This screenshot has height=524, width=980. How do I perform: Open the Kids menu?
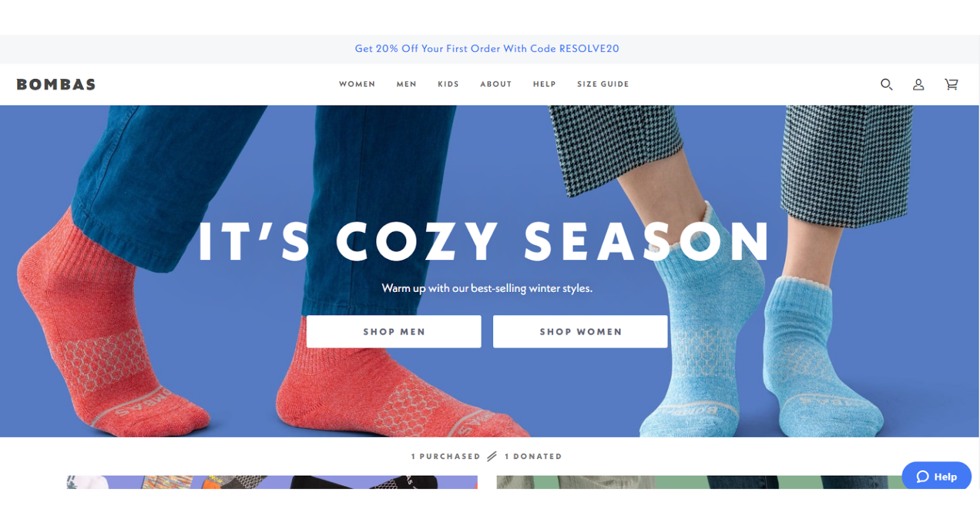point(448,84)
